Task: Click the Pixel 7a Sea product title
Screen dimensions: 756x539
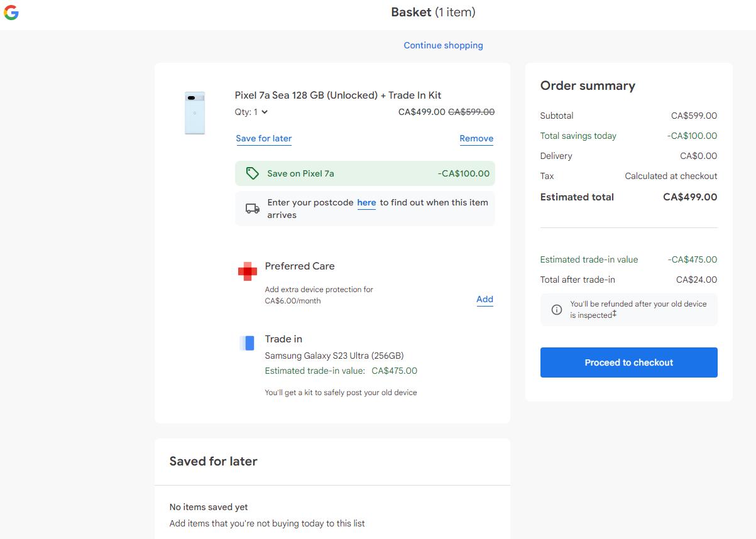Action: point(338,95)
